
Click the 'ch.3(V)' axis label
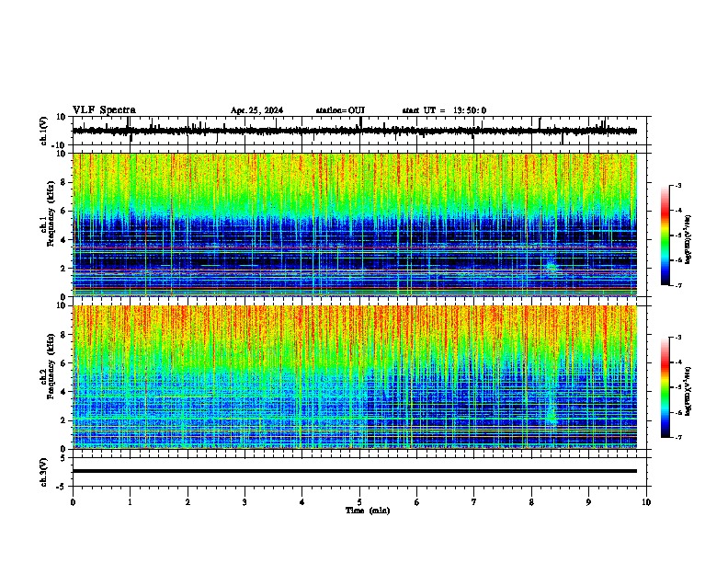44,472
